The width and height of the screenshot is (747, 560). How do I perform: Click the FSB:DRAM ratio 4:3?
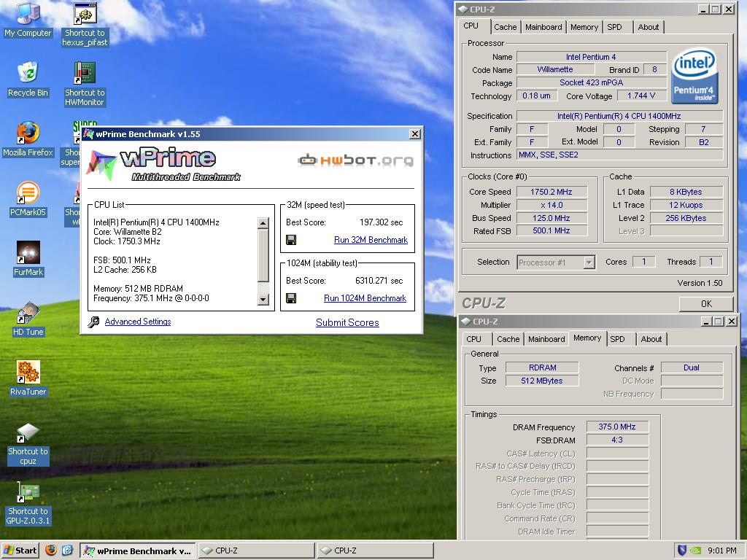[x=617, y=440]
